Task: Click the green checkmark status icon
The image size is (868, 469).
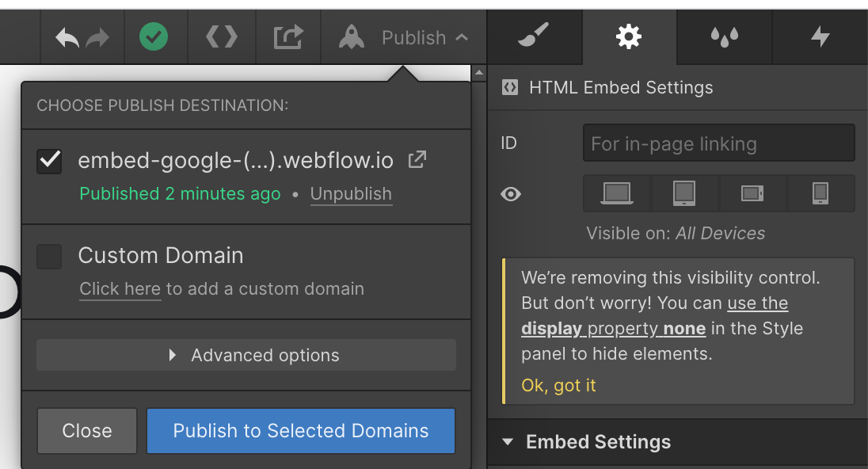Action: [x=154, y=37]
